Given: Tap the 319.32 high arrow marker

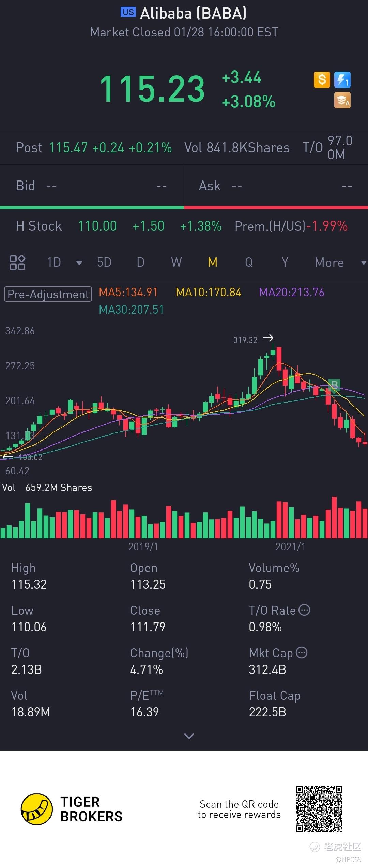Looking at the screenshot, I should 268,338.
